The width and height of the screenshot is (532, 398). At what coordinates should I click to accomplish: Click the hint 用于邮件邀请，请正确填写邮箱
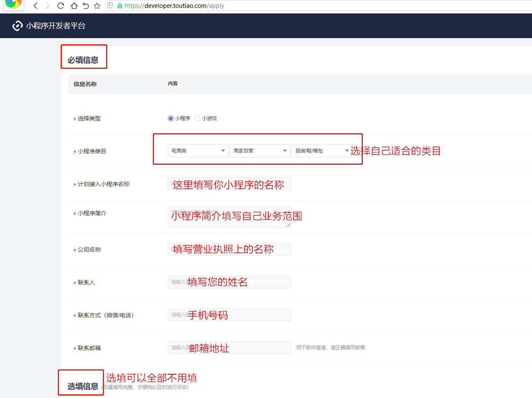pyautogui.click(x=331, y=348)
